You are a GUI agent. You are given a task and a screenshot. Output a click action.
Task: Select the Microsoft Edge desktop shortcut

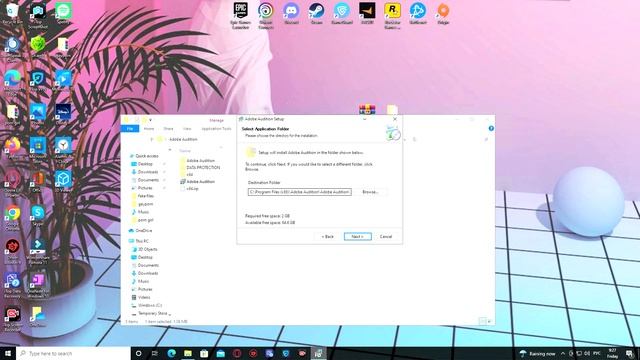[12, 83]
